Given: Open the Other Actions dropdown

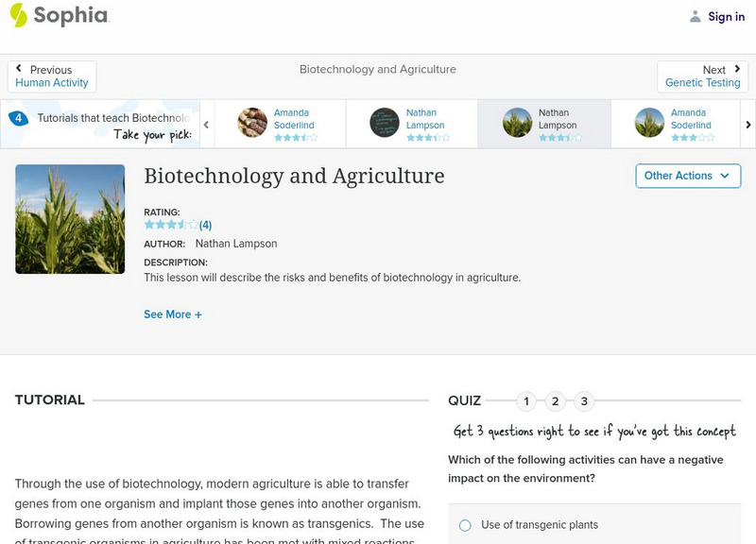Looking at the screenshot, I should 687,176.
